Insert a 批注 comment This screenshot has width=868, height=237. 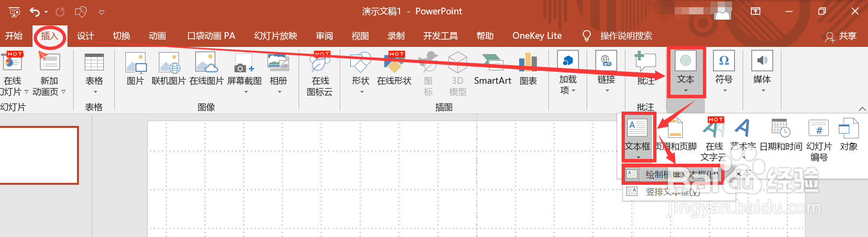(645, 69)
